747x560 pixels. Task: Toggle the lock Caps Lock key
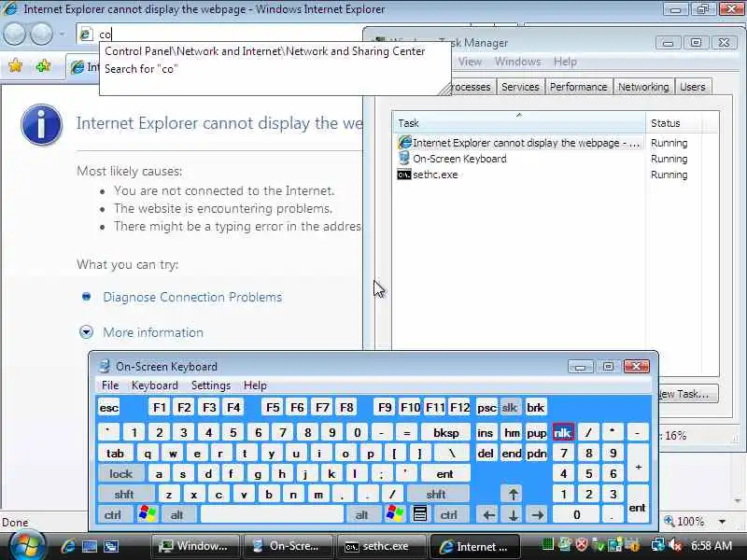(x=121, y=474)
